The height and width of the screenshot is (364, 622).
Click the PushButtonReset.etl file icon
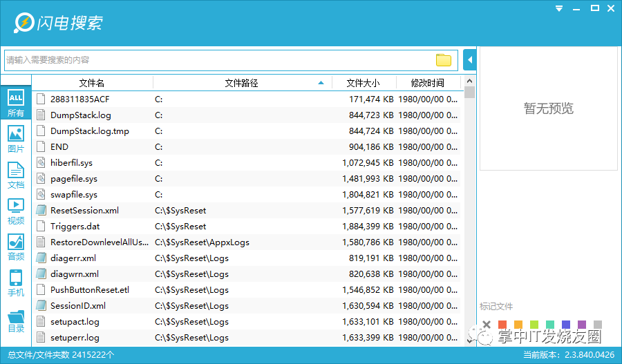41,290
